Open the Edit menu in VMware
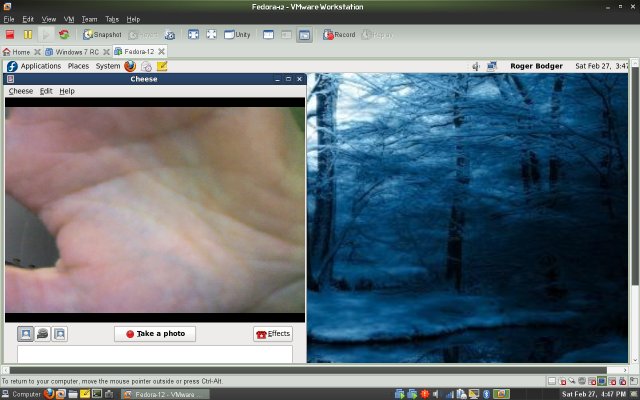Image resolution: width=640 pixels, height=400 pixels. click(28, 19)
